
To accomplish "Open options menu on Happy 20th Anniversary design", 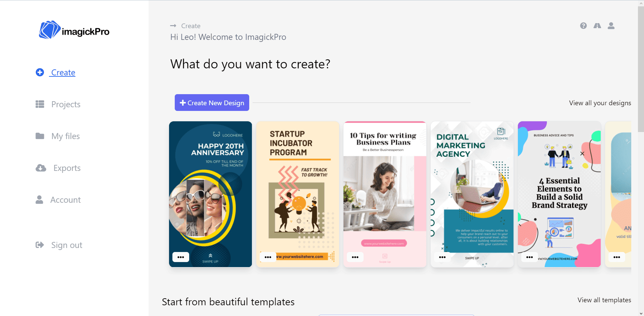I will point(181,257).
